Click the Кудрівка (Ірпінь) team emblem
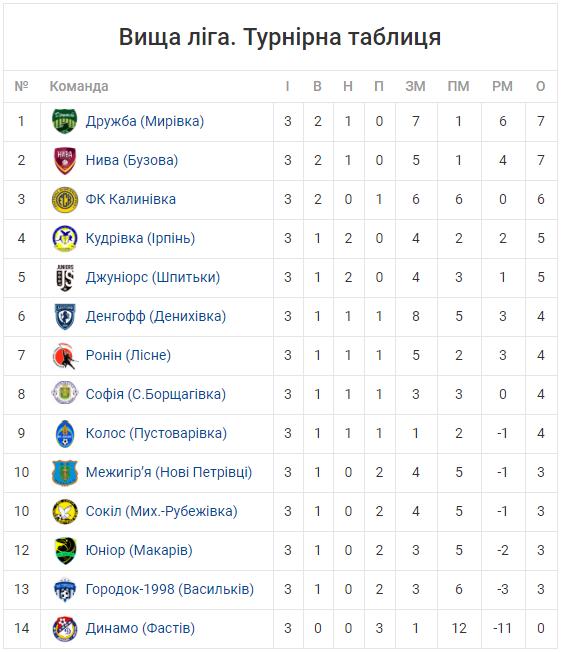The image size is (562, 652). point(65,238)
